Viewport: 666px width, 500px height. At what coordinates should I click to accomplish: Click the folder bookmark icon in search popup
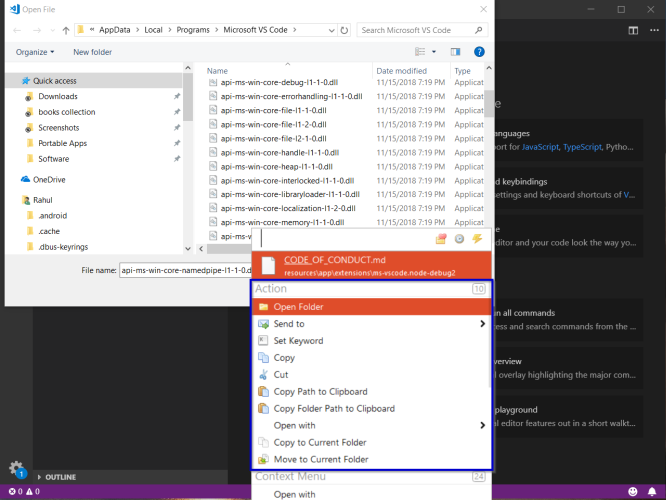[441, 239]
